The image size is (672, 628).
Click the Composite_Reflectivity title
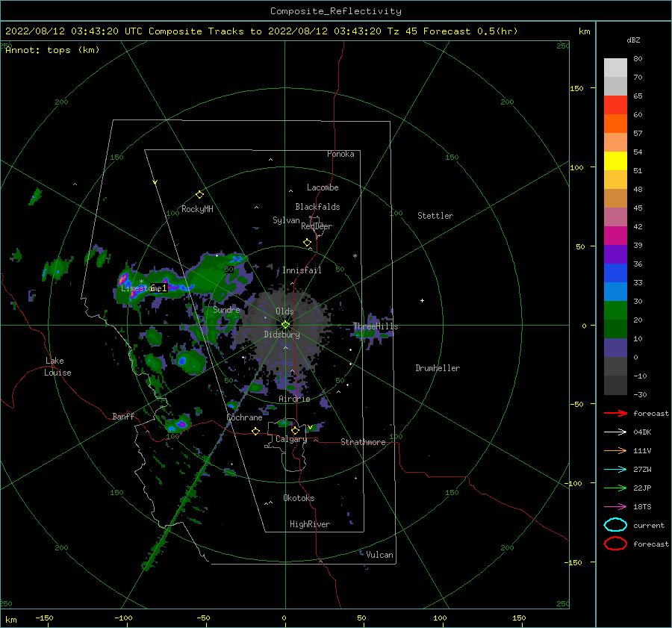(336, 11)
